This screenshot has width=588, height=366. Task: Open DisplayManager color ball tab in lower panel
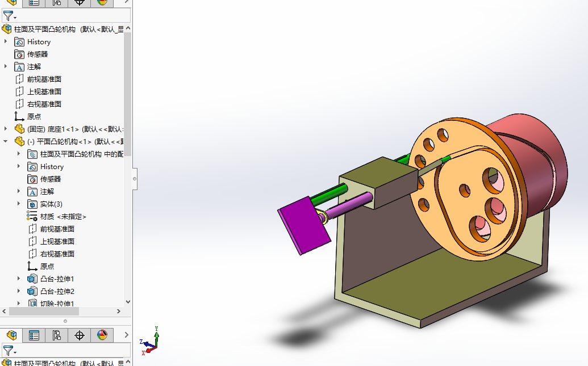[x=102, y=335]
